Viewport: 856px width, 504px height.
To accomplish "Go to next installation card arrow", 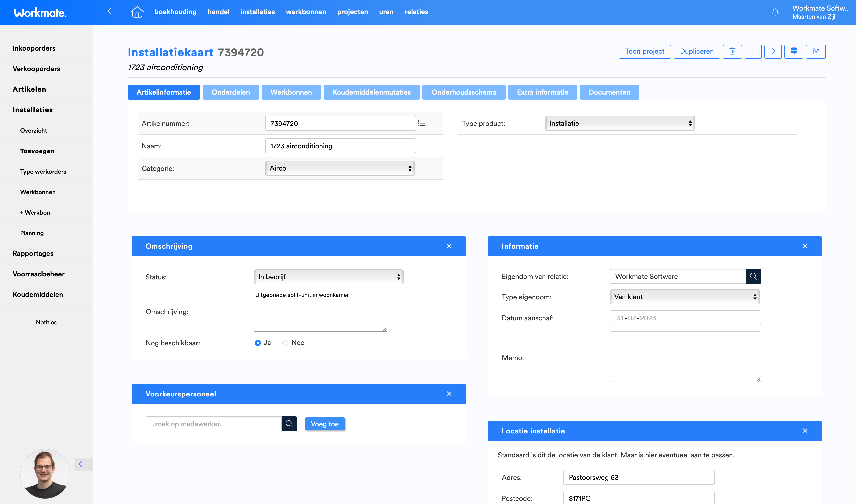I will (x=773, y=51).
